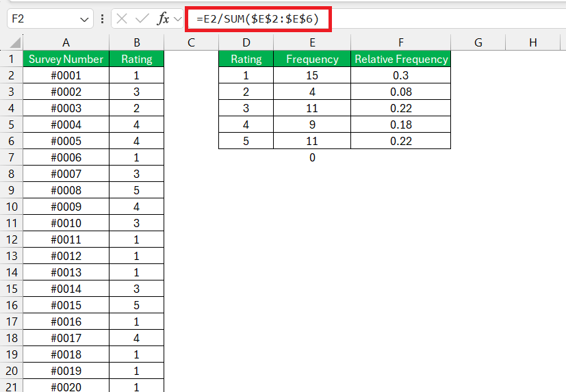Click the 0 value below frequency table
This screenshot has width=566, height=392.
(x=312, y=157)
